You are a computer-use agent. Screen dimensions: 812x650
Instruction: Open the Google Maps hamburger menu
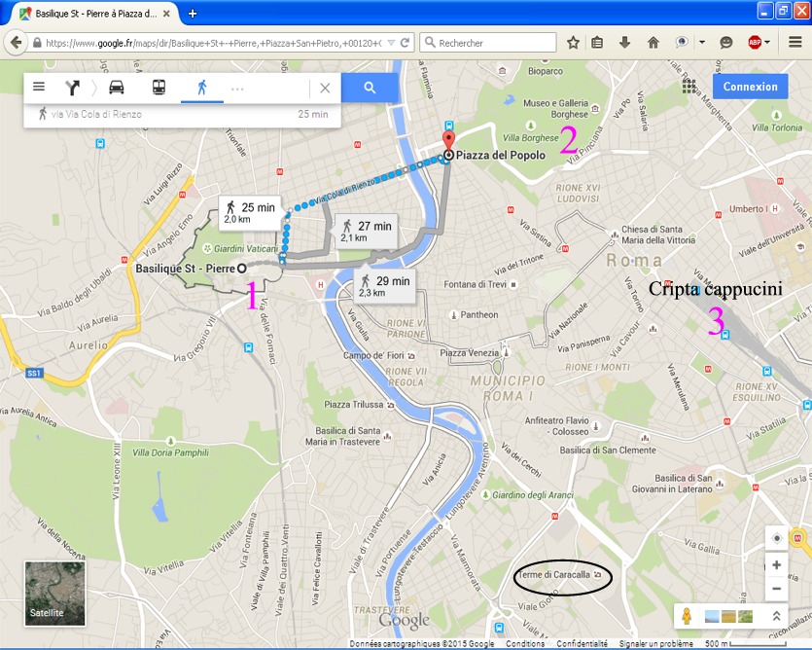pyautogui.click(x=39, y=87)
